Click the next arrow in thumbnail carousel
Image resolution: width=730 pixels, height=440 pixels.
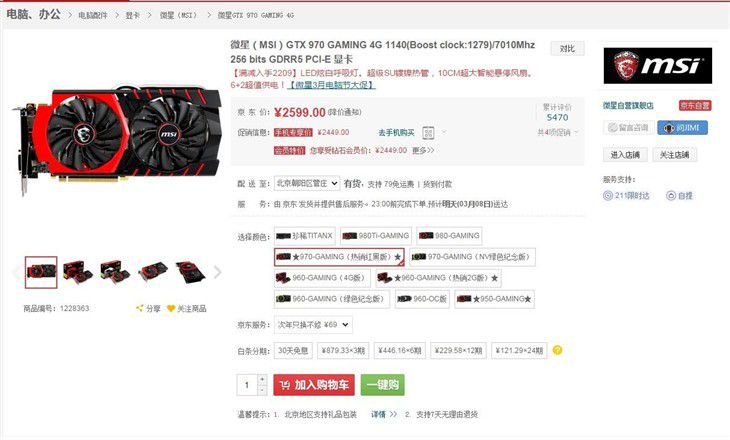217,272
